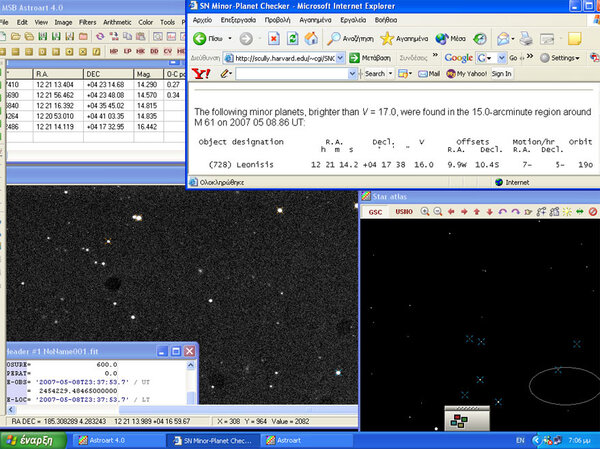600x449 pixels.
Task: Click the green horizontal flip arrows in Star atlas
Action: [580, 211]
